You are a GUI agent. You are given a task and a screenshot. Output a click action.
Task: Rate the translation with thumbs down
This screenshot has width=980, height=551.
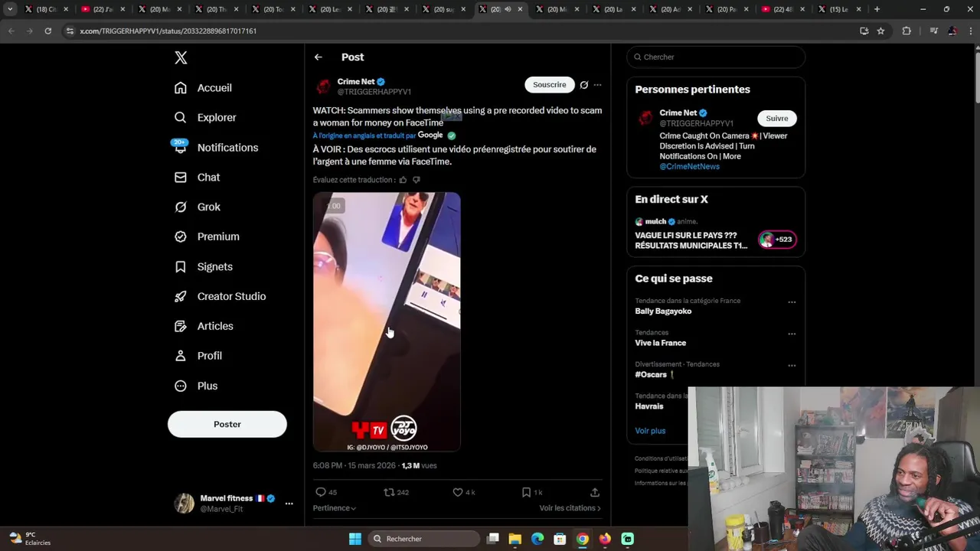click(416, 180)
